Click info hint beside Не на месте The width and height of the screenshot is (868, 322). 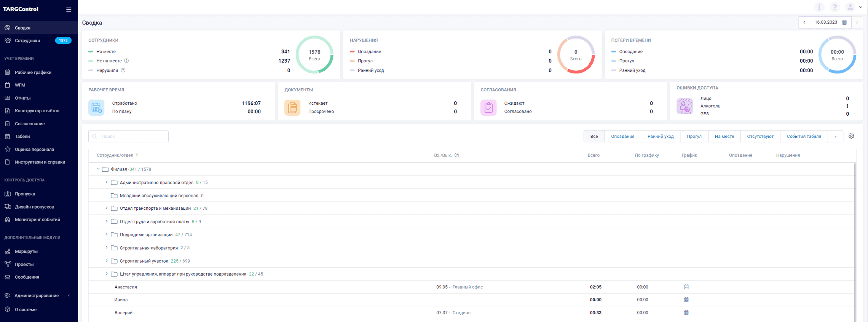127,61
